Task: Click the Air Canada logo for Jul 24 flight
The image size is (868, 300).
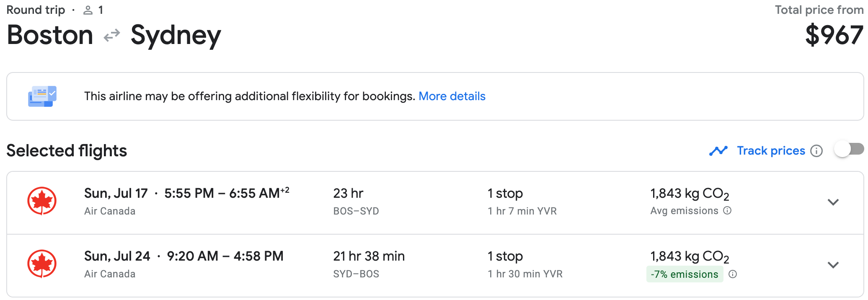Action: coord(42,264)
